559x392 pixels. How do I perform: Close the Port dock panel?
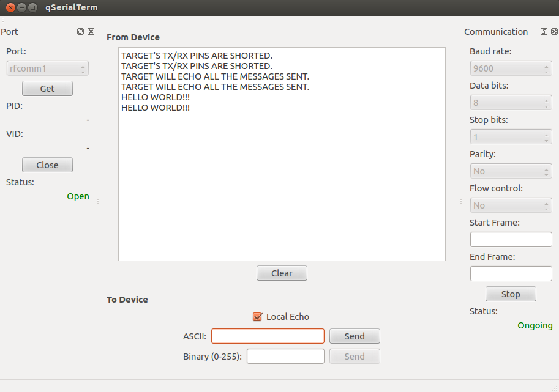point(91,32)
